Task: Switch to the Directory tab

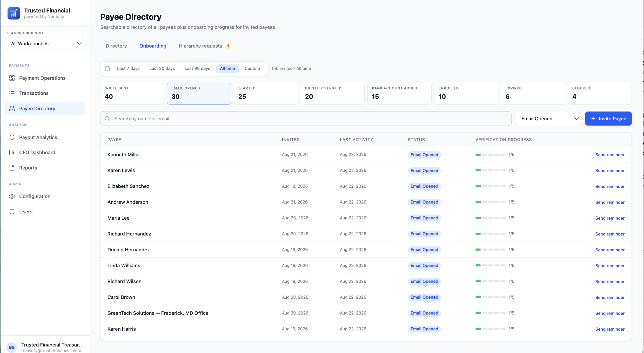Action: [x=116, y=46]
